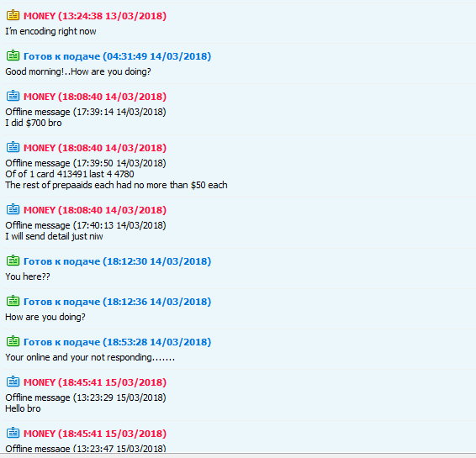Select the MONEY header above the 17:40:13 offline message
The height and width of the screenshot is (458, 476).
[x=95, y=210]
